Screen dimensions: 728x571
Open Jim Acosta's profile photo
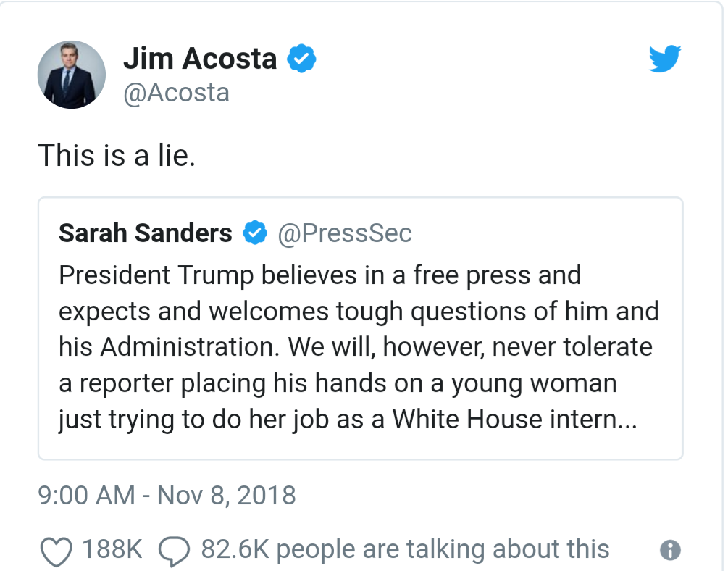click(72, 75)
